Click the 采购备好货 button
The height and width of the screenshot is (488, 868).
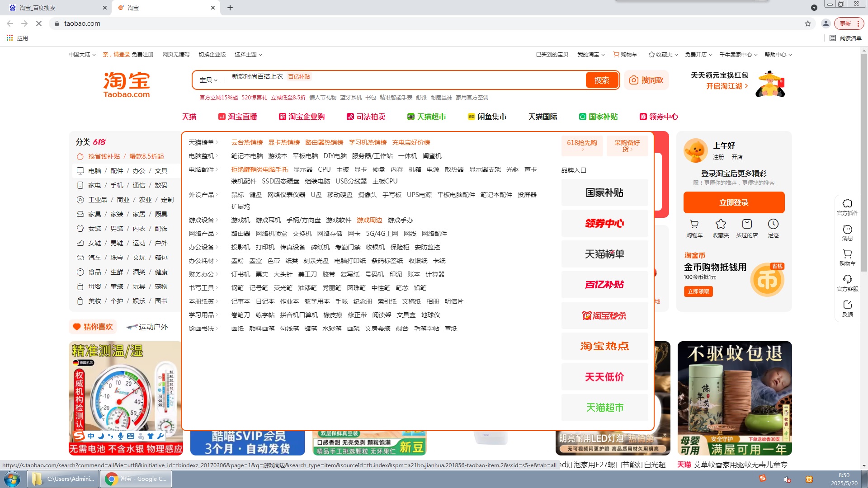tap(627, 145)
